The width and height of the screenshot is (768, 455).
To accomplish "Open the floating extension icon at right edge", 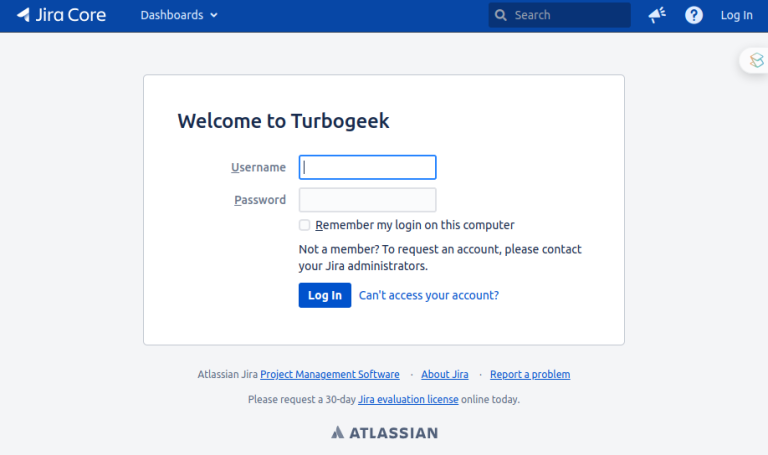I will click(x=756, y=60).
